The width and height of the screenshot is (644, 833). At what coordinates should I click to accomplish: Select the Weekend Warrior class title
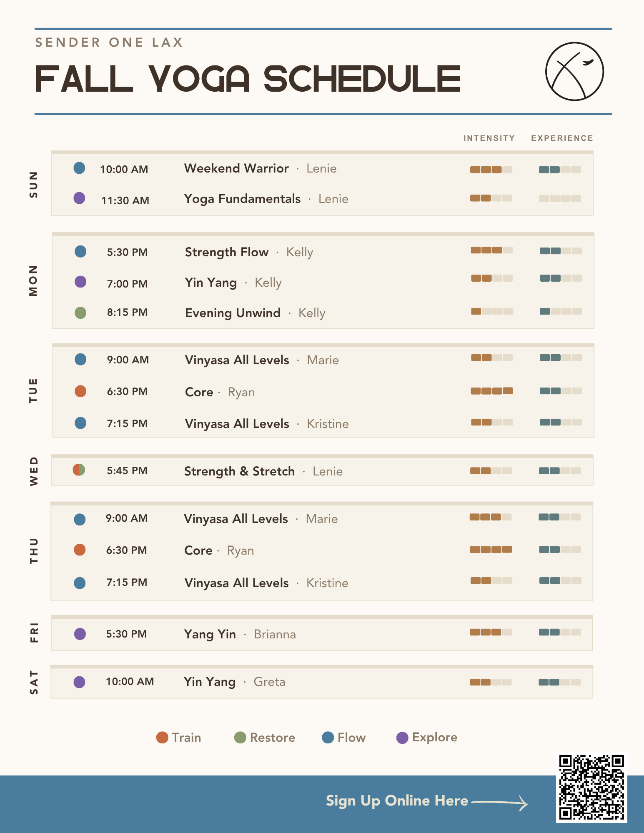236,168
